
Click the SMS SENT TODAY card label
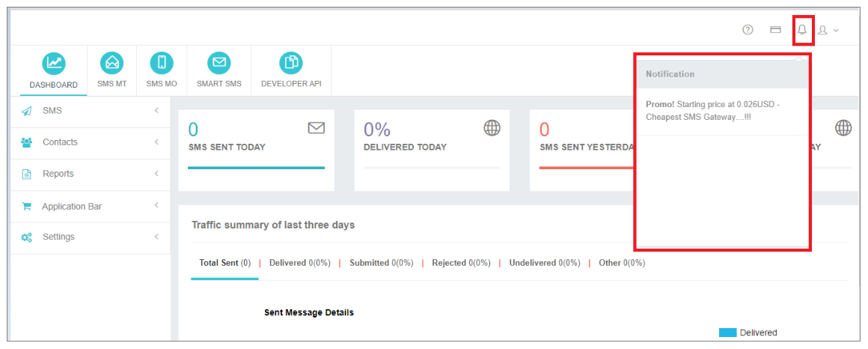227,148
